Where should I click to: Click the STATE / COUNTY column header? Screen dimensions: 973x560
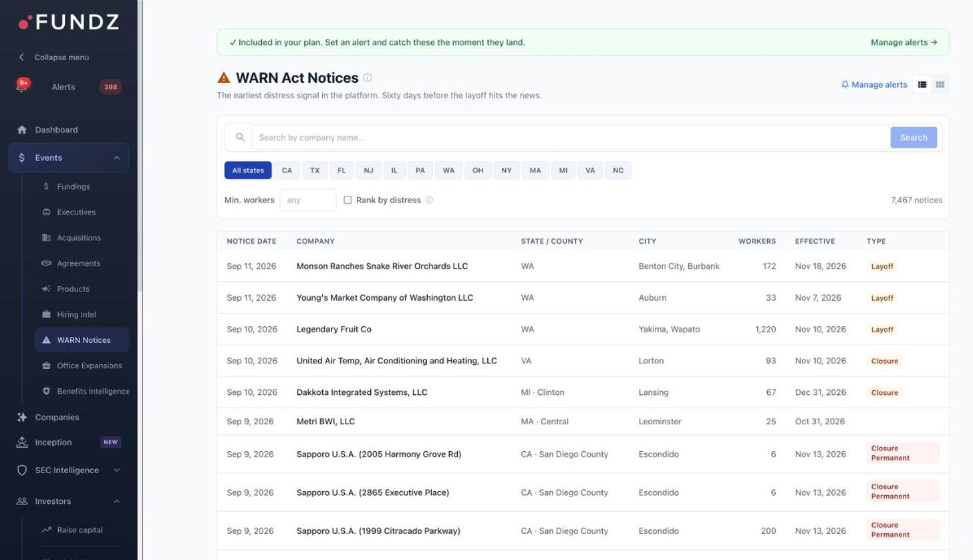[x=552, y=241]
